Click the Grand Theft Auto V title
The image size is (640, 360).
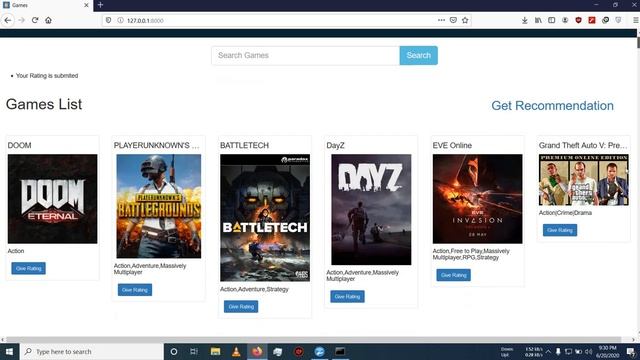point(583,145)
